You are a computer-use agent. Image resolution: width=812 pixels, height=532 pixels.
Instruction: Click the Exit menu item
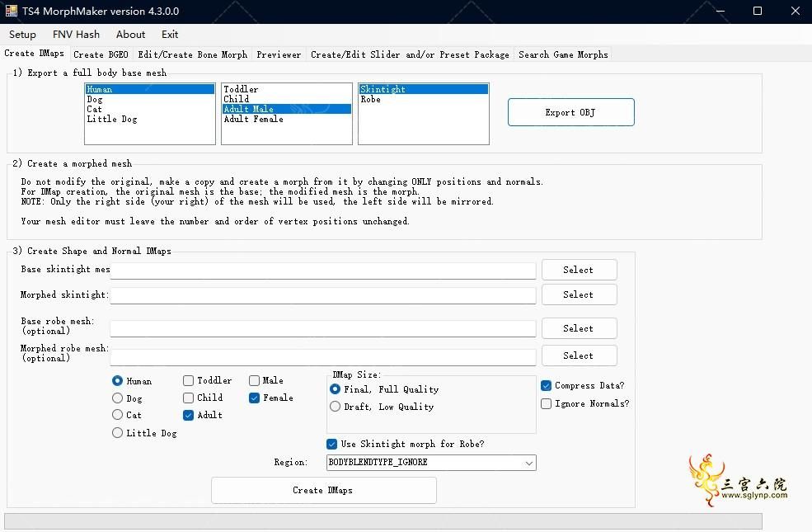(x=169, y=35)
